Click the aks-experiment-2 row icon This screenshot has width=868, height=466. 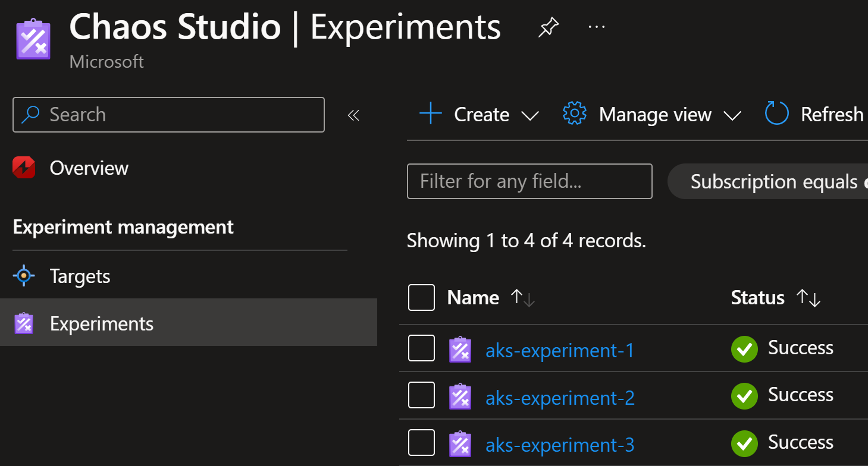click(460, 396)
